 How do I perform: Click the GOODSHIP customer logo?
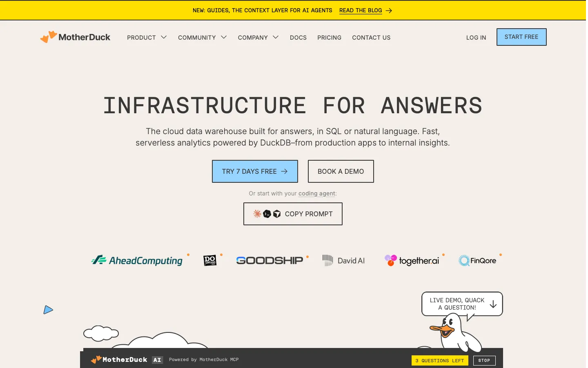coord(269,260)
